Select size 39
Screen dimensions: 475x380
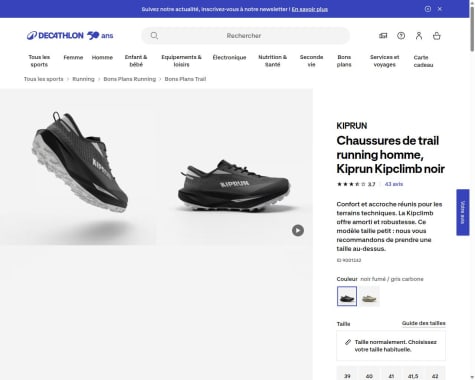click(x=347, y=374)
